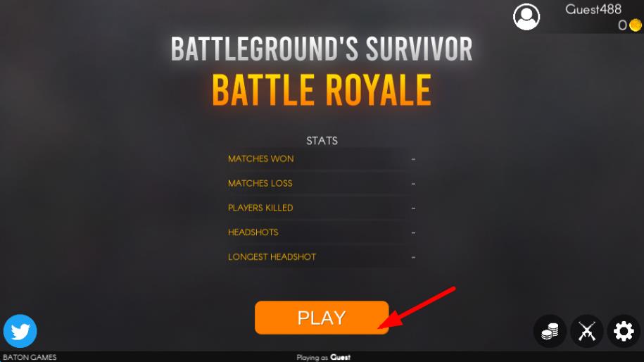The image size is (644, 362).
Task: Click the STATS heading
Action: (322, 141)
